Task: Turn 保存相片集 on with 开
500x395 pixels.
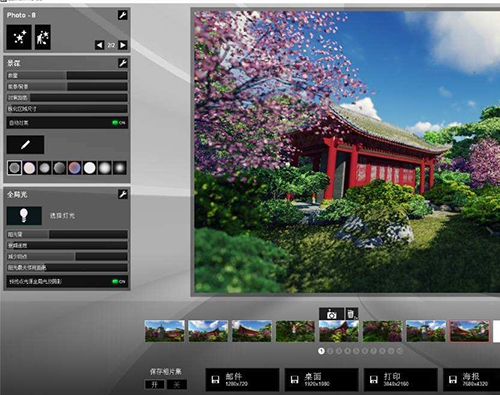Action: 155,384
